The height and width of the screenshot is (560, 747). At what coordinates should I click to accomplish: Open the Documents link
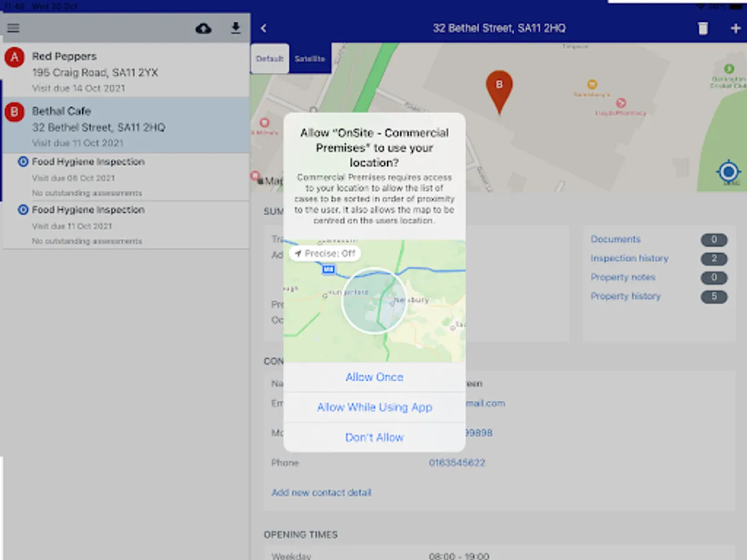pyautogui.click(x=616, y=239)
